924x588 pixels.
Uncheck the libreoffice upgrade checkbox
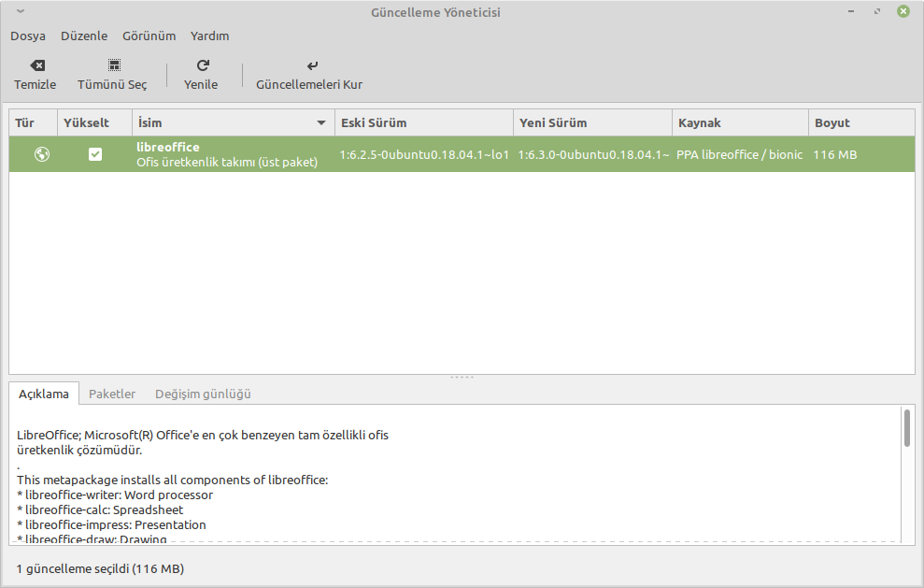95,154
